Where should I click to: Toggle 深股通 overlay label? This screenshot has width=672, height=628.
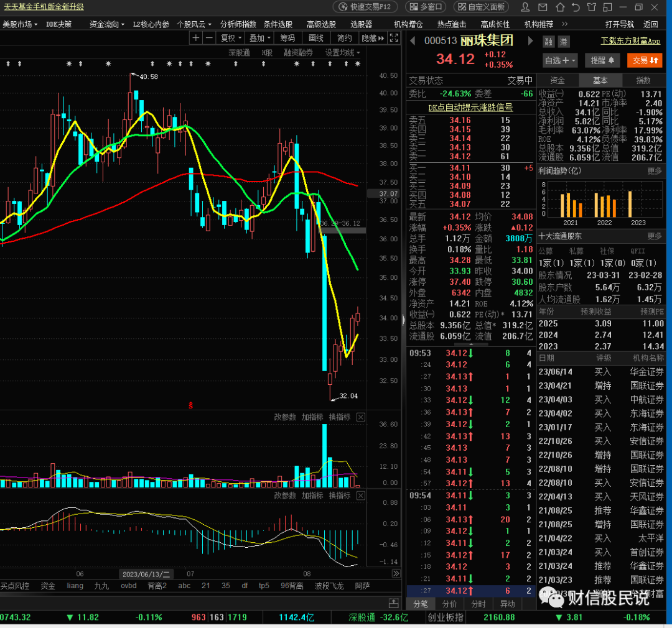pyautogui.click(x=239, y=53)
